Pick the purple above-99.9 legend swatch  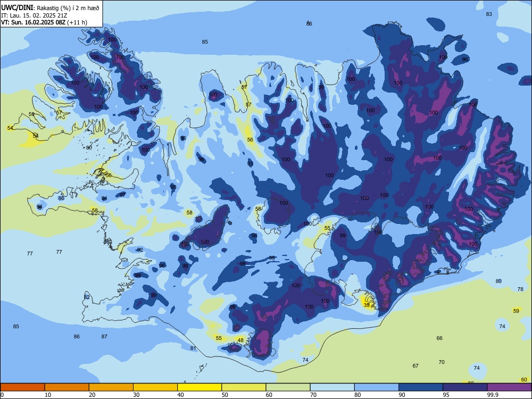[x=509, y=387]
